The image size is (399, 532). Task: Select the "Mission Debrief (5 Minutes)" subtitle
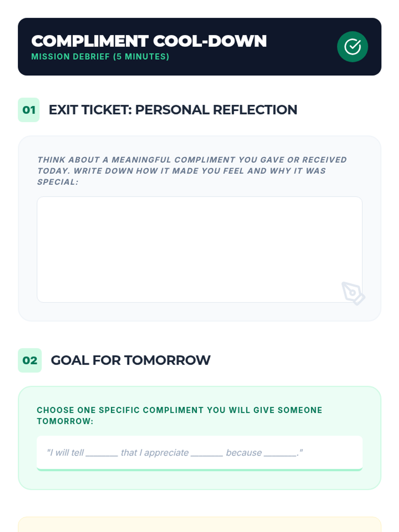pyautogui.click(x=100, y=57)
